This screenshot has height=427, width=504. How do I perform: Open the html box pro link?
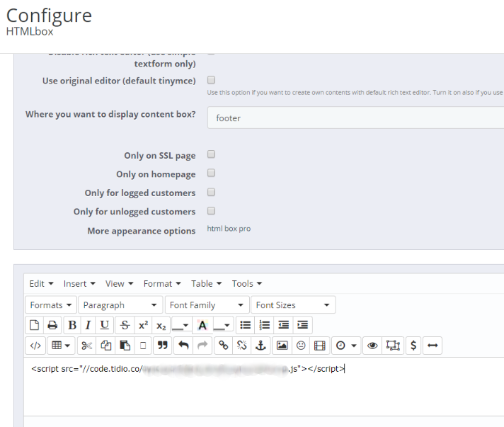(229, 229)
